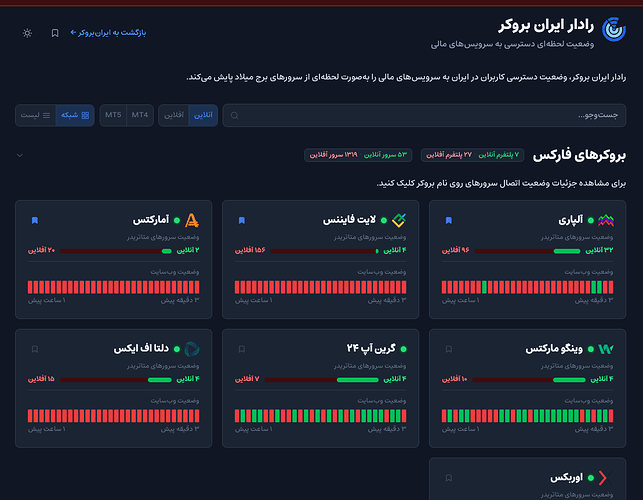The height and width of the screenshot is (500, 643).
Task: Open the 'گرین آپ ۲۴' broker details
Action: [x=371, y=349]
